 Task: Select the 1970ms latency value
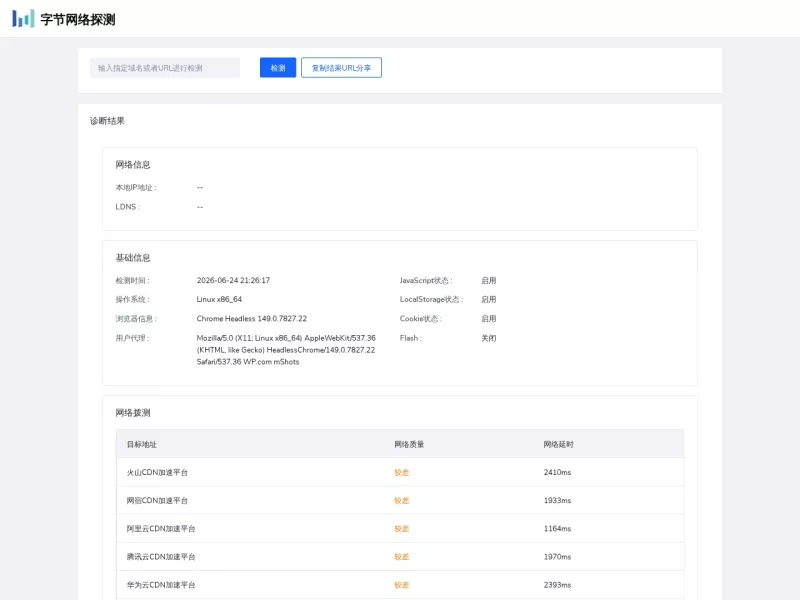pyautogui.click(x=557, y=557)
